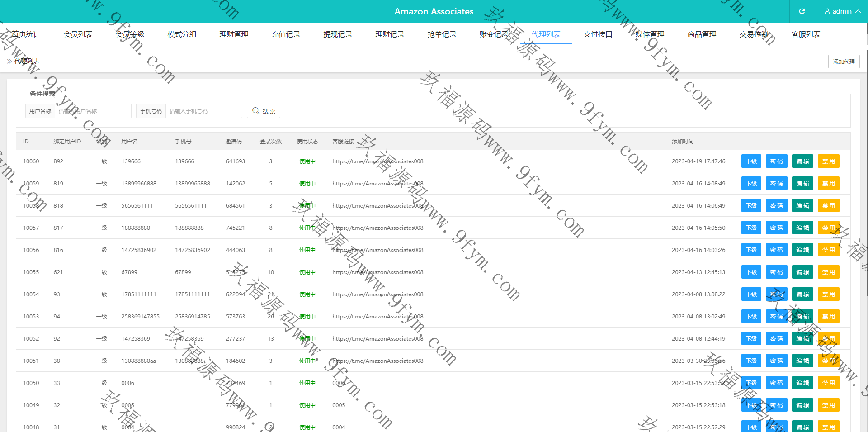Open the Telegram link for ID 10055
The height and width of the screenshot is (432, 868).
click(377, 272)
